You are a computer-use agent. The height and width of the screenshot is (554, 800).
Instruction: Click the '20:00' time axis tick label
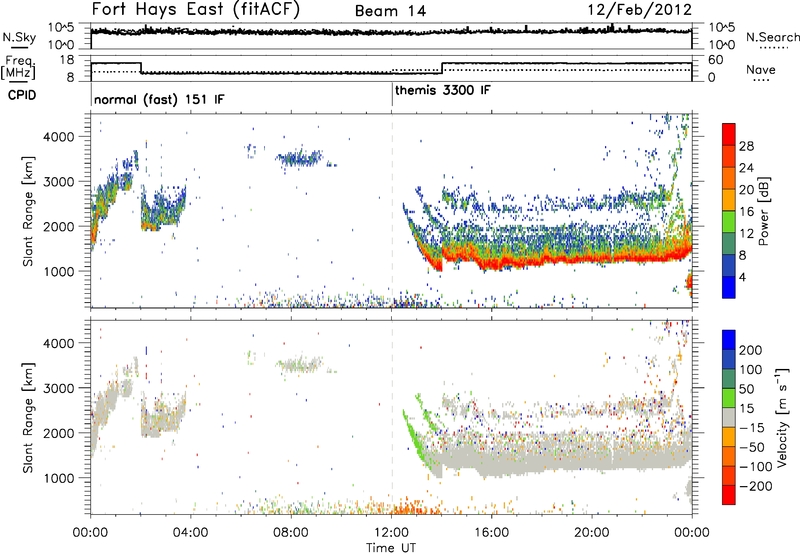coord(592,533)
